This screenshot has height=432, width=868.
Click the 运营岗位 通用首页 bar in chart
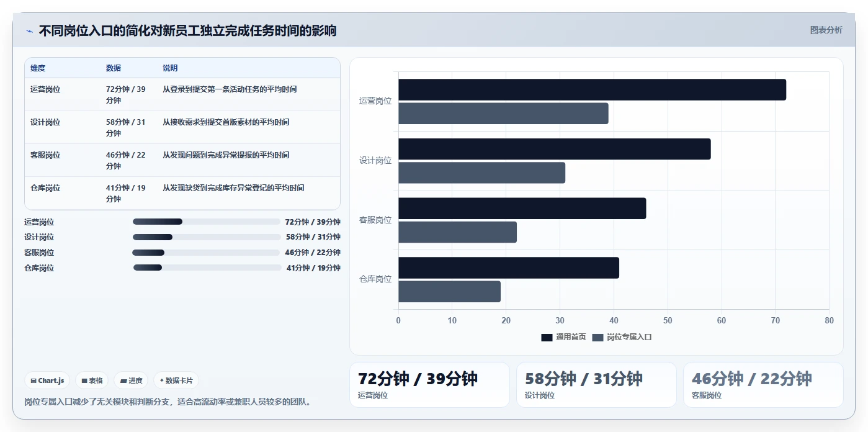(x=592, y=89)
